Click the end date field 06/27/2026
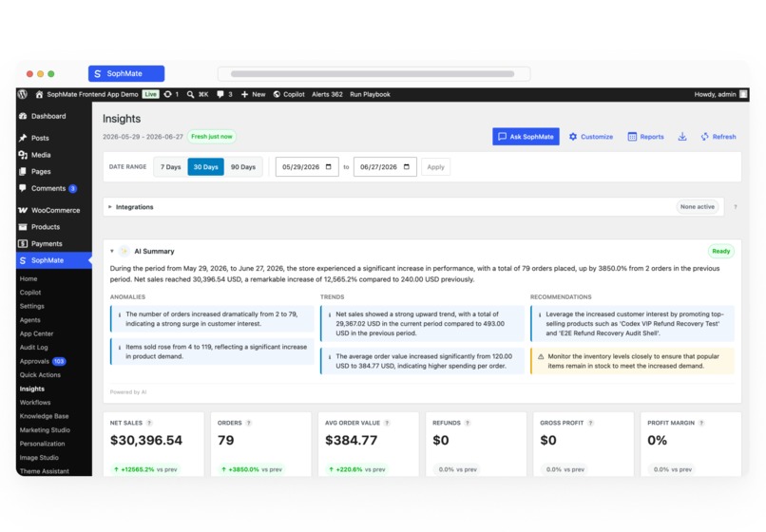The image size is (766, 532). (x=385, y=167)
